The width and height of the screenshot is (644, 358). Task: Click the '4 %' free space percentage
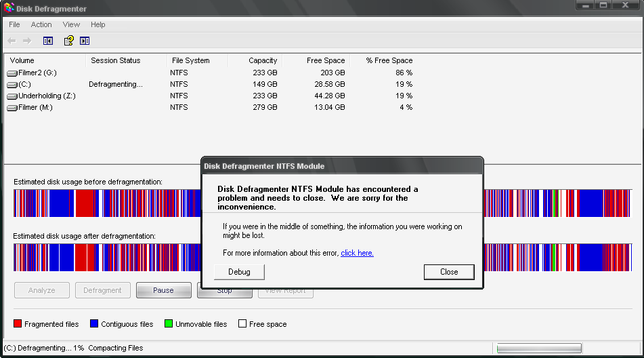(406, 107)
